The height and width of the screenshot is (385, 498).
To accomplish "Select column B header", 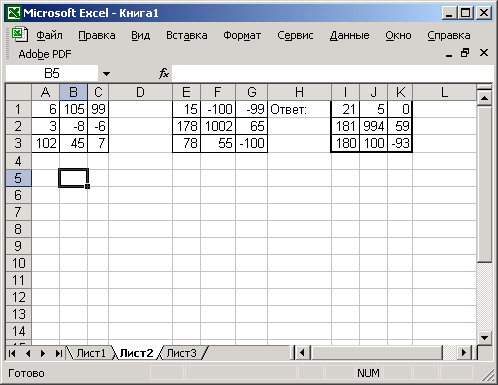I will pyautogui.click(x=74, y=92).
